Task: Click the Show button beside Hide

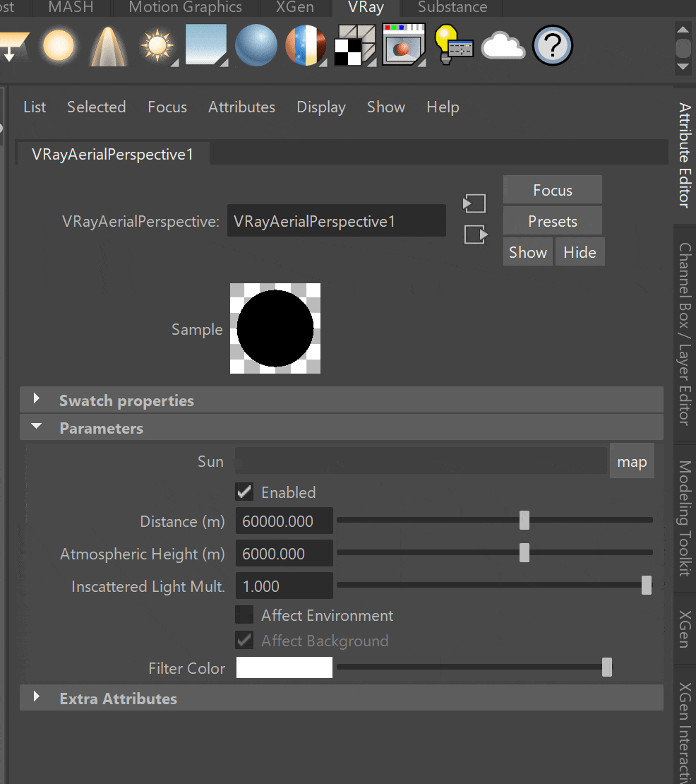Action: [x=528, y=252]
